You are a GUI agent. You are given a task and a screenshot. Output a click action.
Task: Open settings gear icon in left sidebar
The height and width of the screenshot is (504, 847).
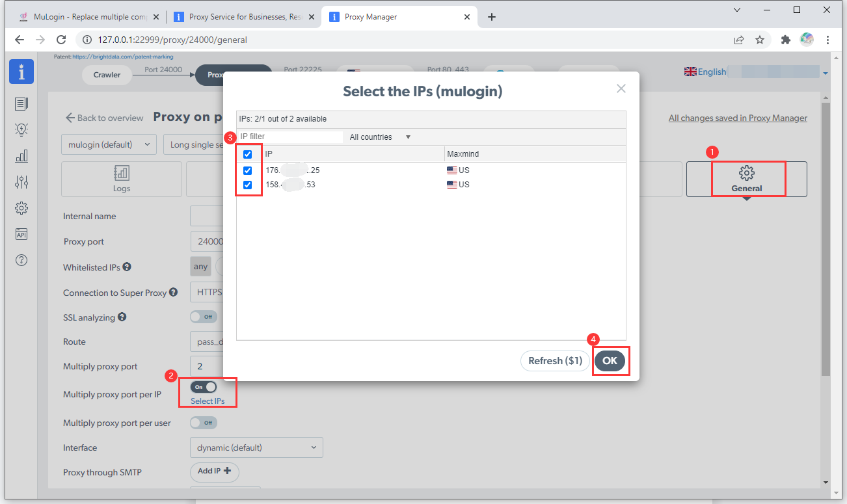[21, 207]
